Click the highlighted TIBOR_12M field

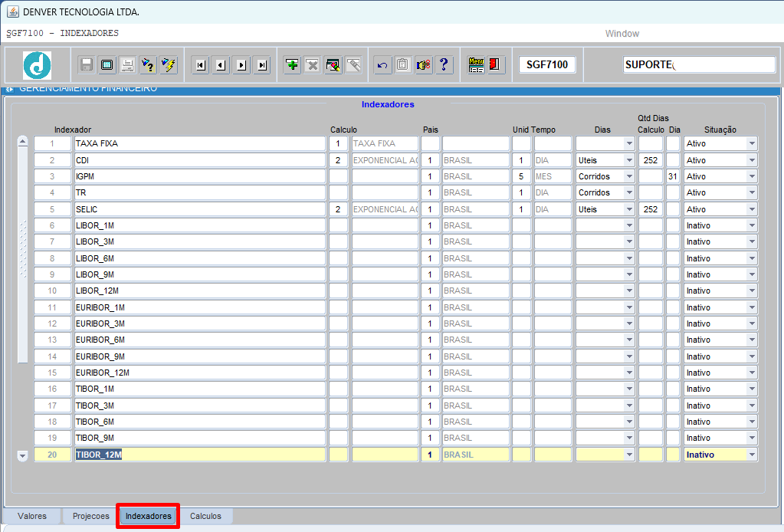click(200, 455)
